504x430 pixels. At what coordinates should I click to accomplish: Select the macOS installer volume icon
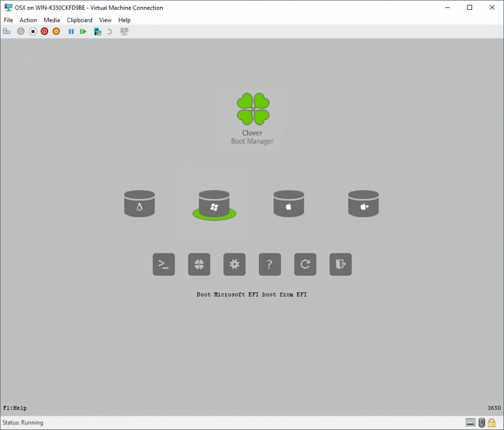(363, 204)
